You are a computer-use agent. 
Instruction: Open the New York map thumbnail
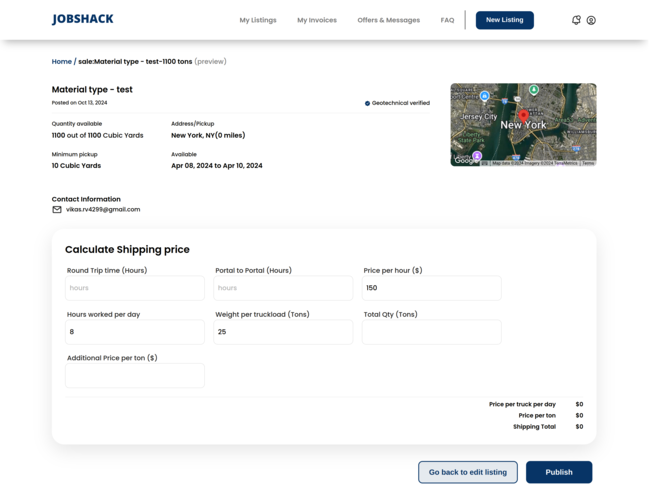point(523,124)
